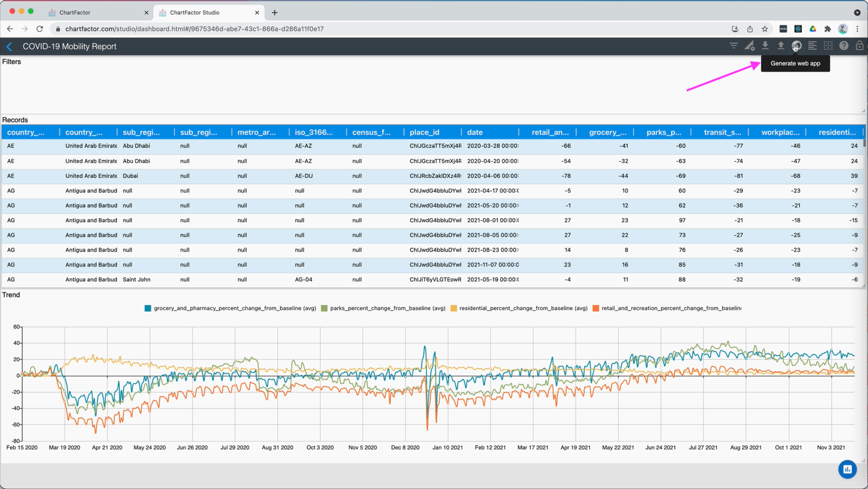The image size is (868, 489).
Task: Click the retail_an... column header
Action: pos(550,132)
